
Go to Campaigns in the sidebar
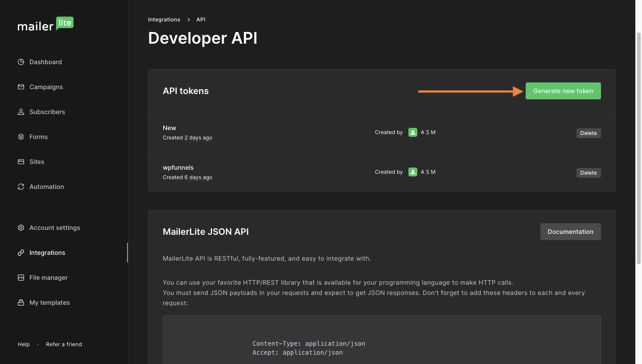(x=46, y=87)
